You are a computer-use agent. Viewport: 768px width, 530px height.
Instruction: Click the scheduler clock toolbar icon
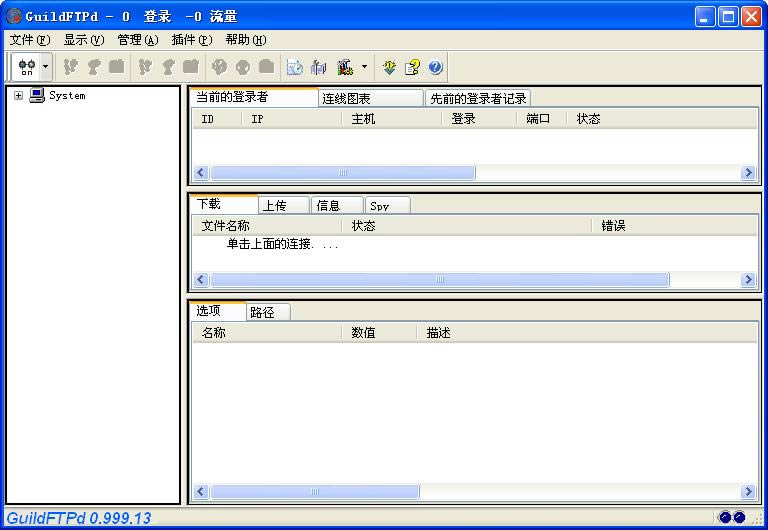click(294, 67)
